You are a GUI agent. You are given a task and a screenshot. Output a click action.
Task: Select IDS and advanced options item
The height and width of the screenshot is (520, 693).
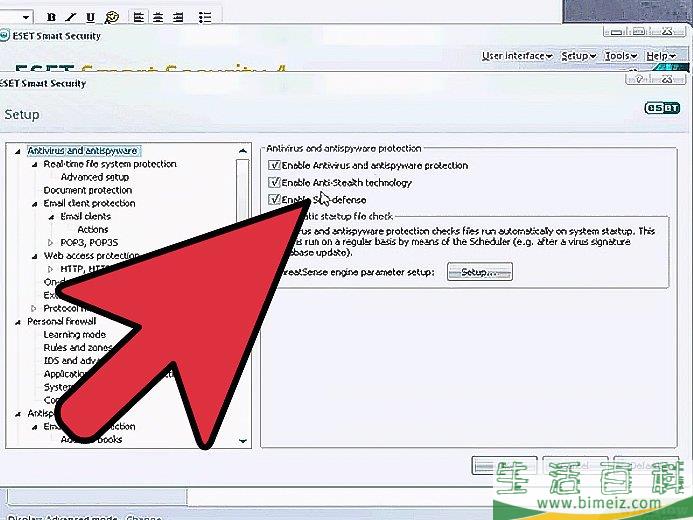tap(71, 361)
